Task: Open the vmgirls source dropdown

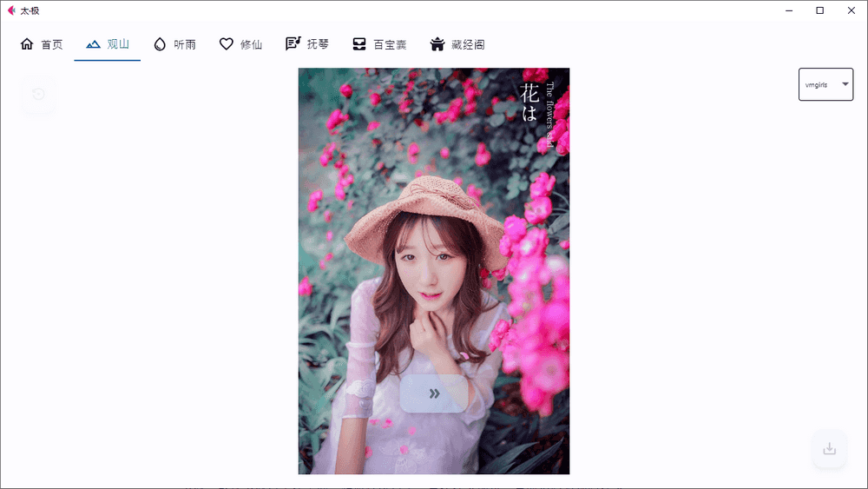Action: [x=825, y=85]
